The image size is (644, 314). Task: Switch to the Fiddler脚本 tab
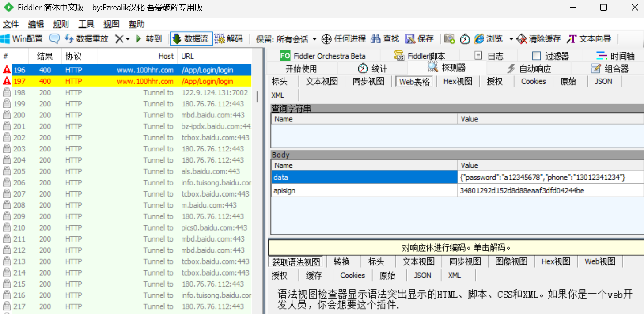(x=420, y=56)
